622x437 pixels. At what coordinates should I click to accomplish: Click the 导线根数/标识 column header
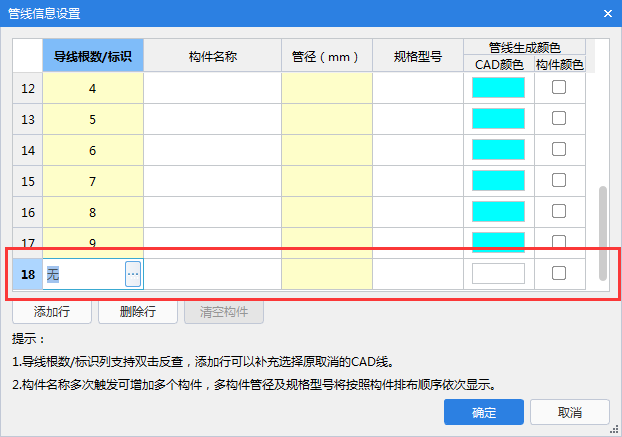tap(93, 57)
